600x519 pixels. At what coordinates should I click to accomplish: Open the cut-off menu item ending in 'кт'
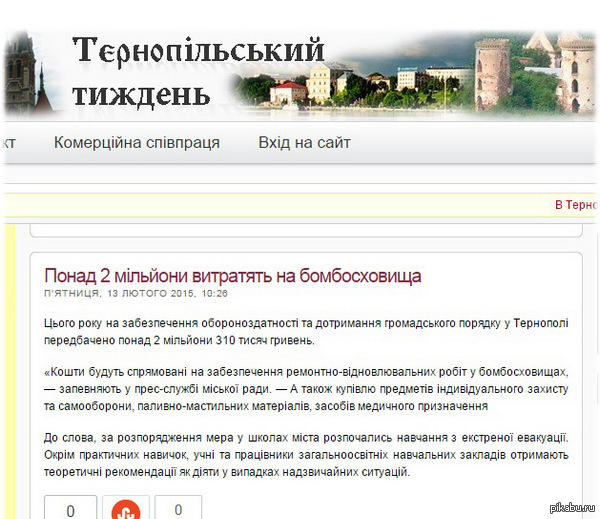tap(8, 143)
